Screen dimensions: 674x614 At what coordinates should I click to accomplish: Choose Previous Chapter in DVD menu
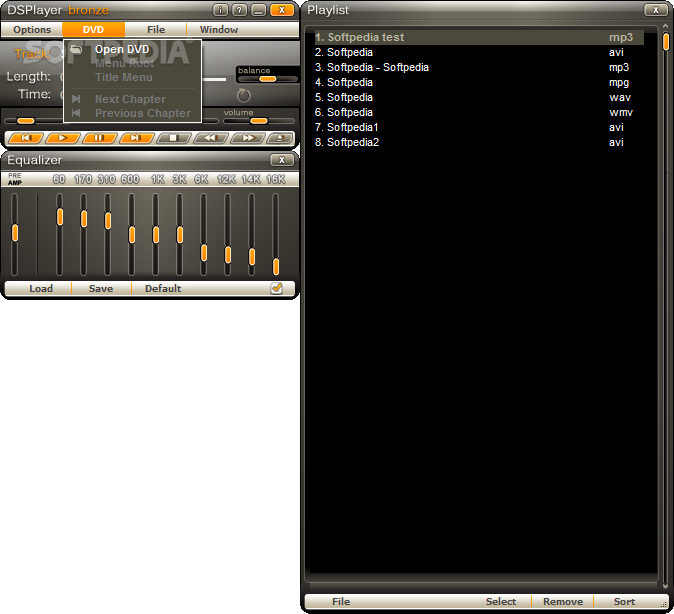coord(132,114)
